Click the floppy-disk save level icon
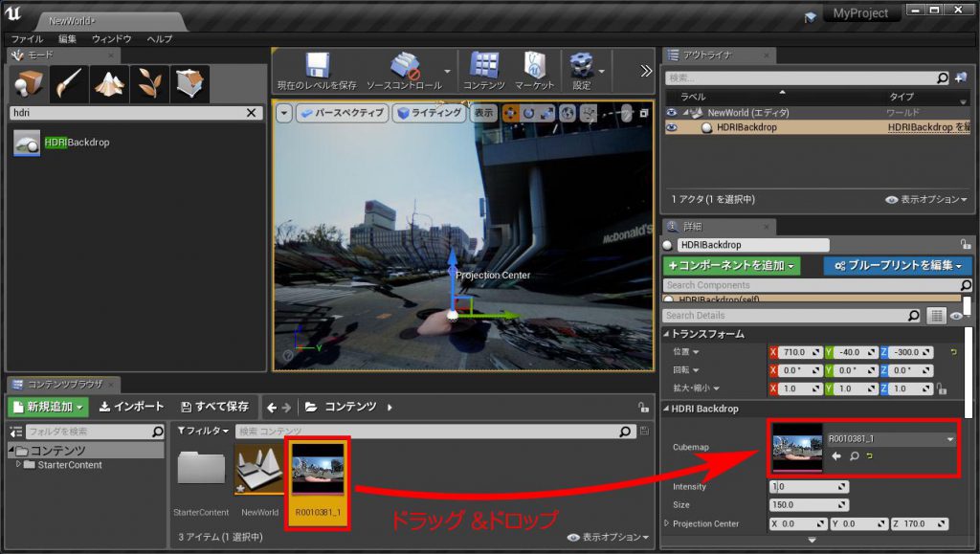The height and width of the screenshot is (554, 980). point(317,66)
